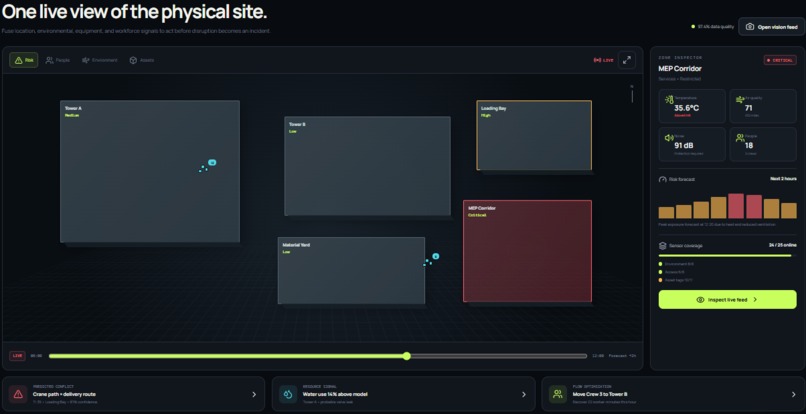The width and height of the screenshot is (806, 414).
Task: Click the cyan crew marker beside Material Yard
Action: (x=435, y=256)
